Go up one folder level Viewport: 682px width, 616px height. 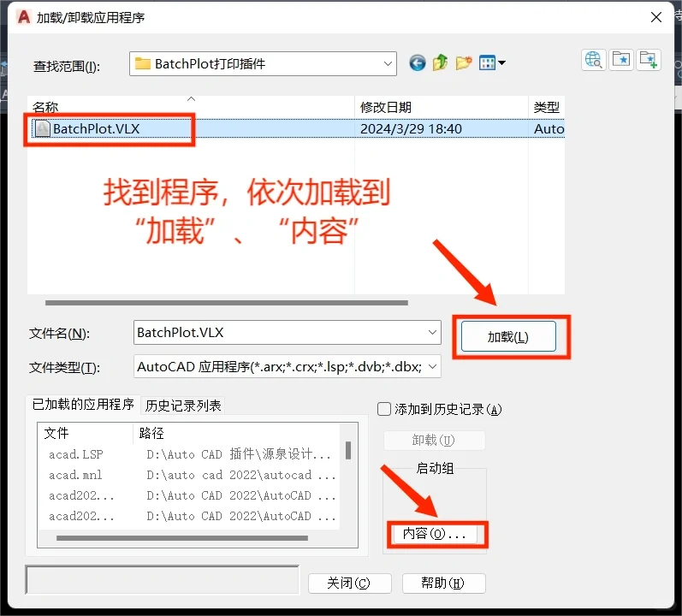(x=440, y=63)
